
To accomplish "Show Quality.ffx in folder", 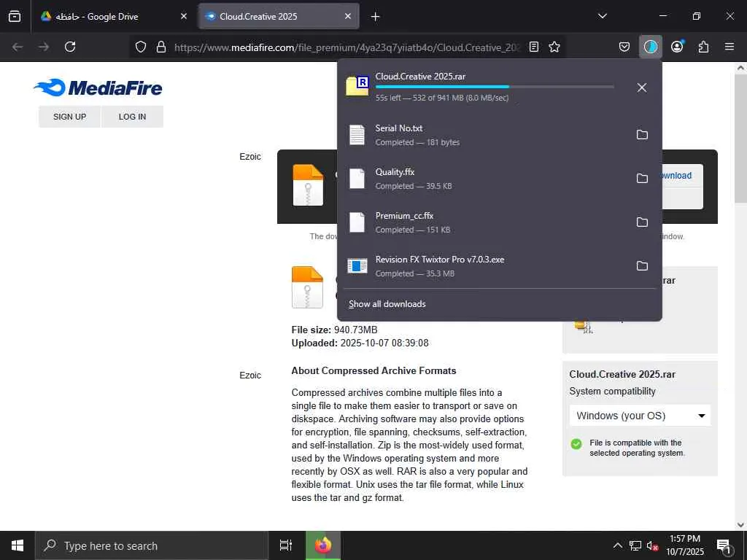I will coord(642,178).
